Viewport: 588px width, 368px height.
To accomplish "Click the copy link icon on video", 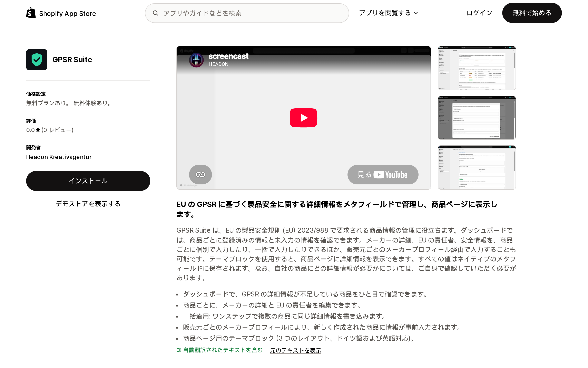I will click(200, 175).
